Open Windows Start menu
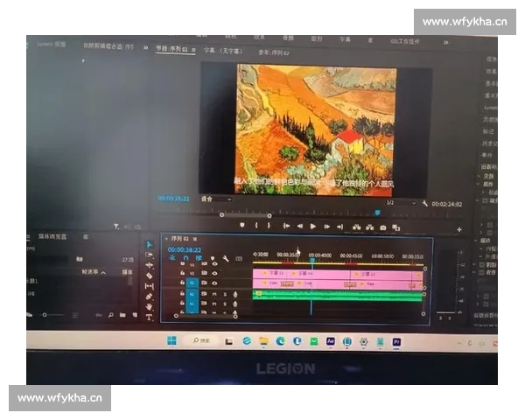 (171, 340)
